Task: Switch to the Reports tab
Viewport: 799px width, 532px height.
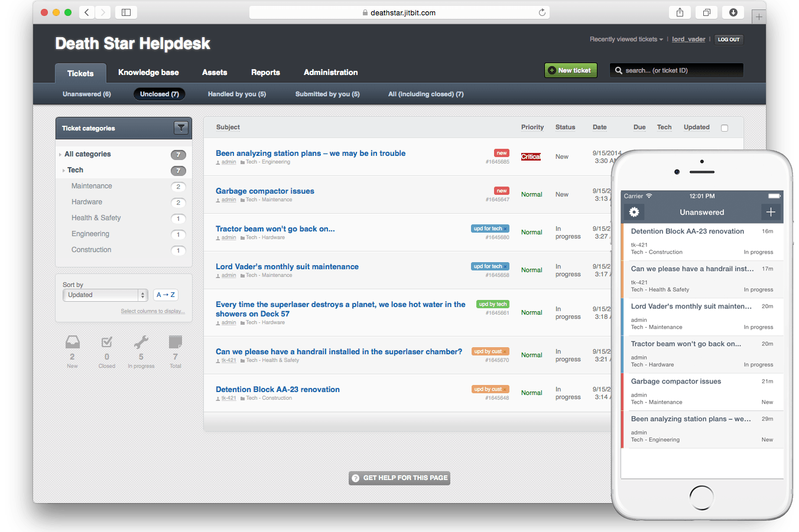Action: point(265,72)
